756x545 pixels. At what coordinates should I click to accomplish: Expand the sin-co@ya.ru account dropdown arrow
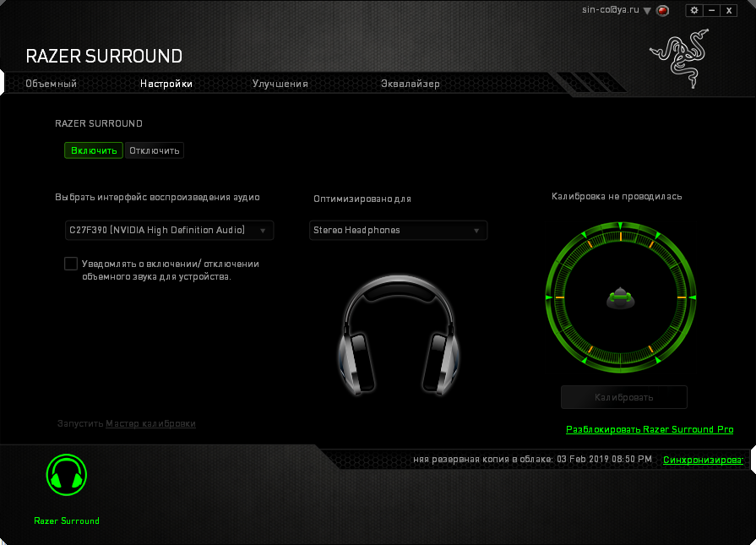[647, 11]
